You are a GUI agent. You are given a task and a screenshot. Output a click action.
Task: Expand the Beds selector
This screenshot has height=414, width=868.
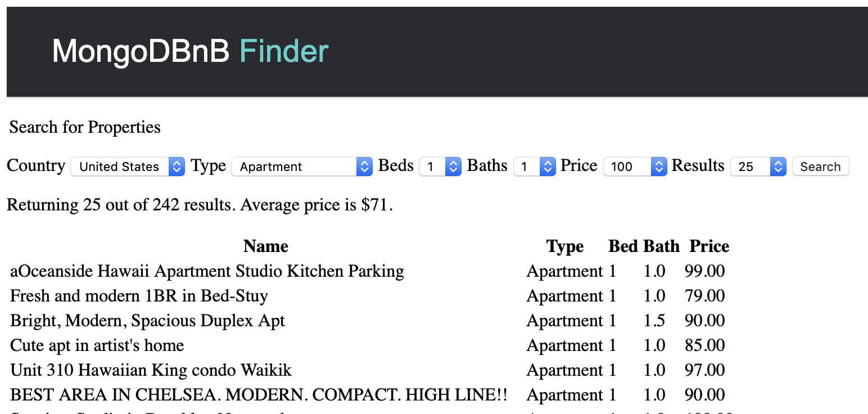[440, 166]
